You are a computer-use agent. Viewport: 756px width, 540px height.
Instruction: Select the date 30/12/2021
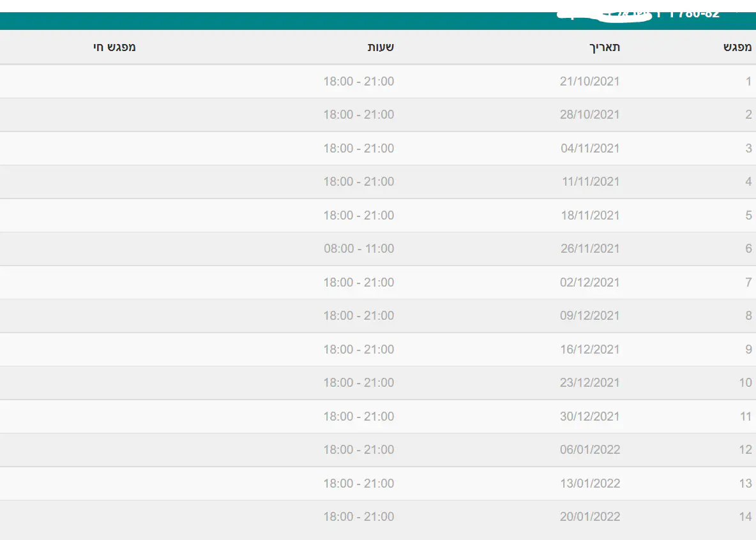tap(590, 417)
